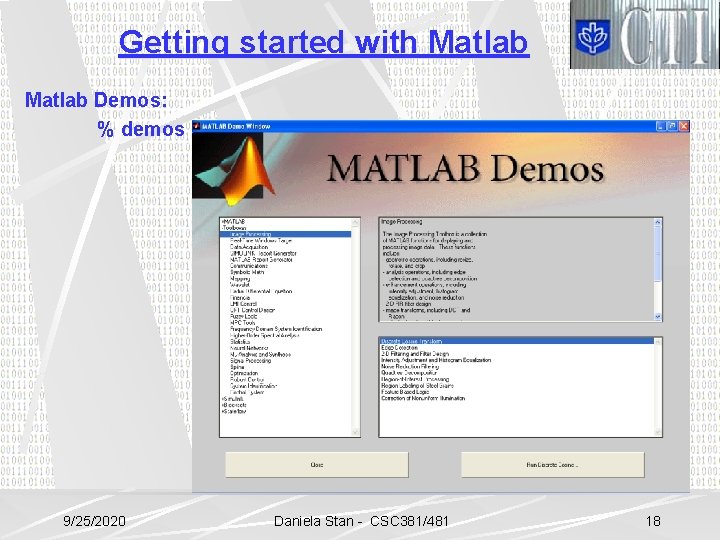Click up arrow of demo list scrollbar
The width and height of the screenshot is (720, 540).
[x=658, y=342]
